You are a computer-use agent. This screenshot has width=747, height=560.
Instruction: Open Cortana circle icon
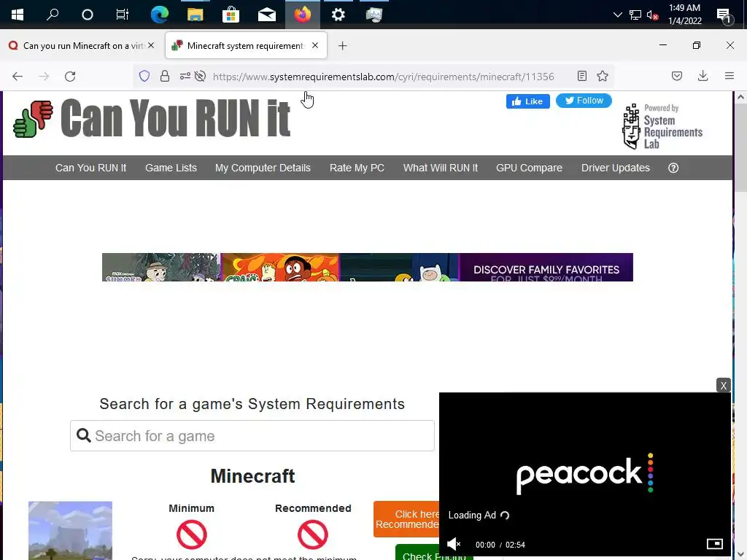click(88, 15)
